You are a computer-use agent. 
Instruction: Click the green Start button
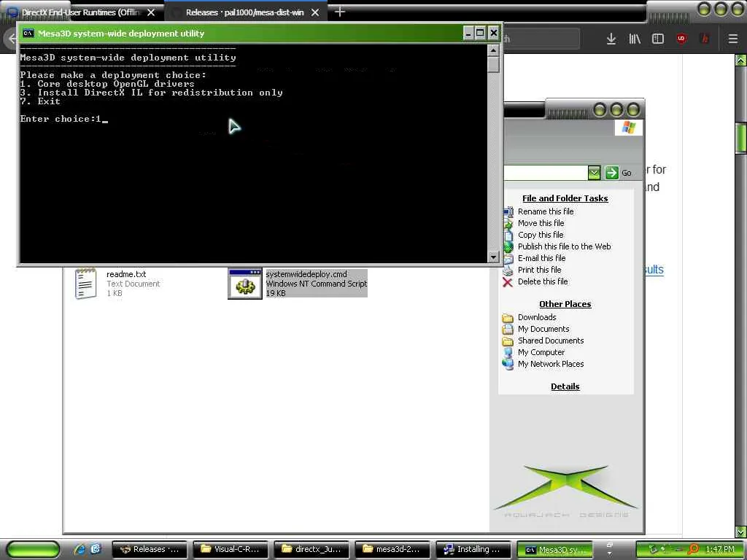point(33,550)
